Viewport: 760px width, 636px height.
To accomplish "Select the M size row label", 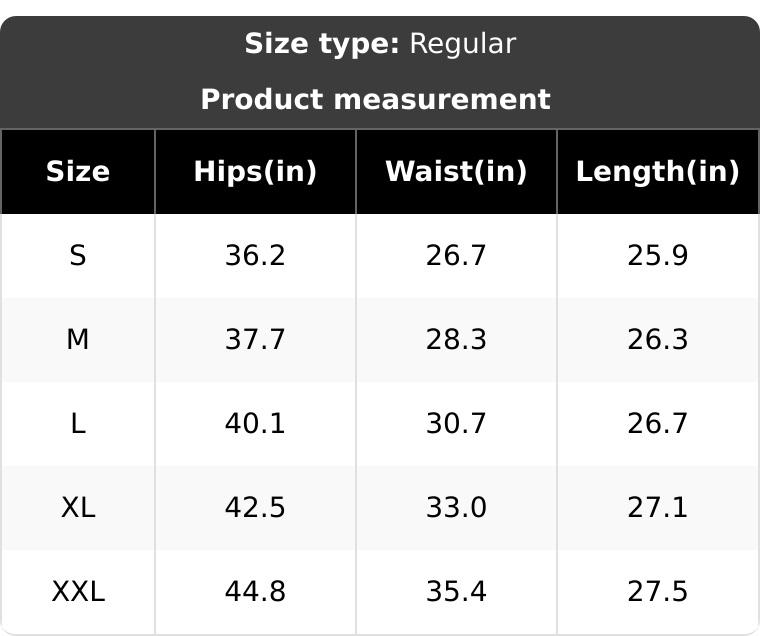I will pyautogui.click(x=78, y=339).
